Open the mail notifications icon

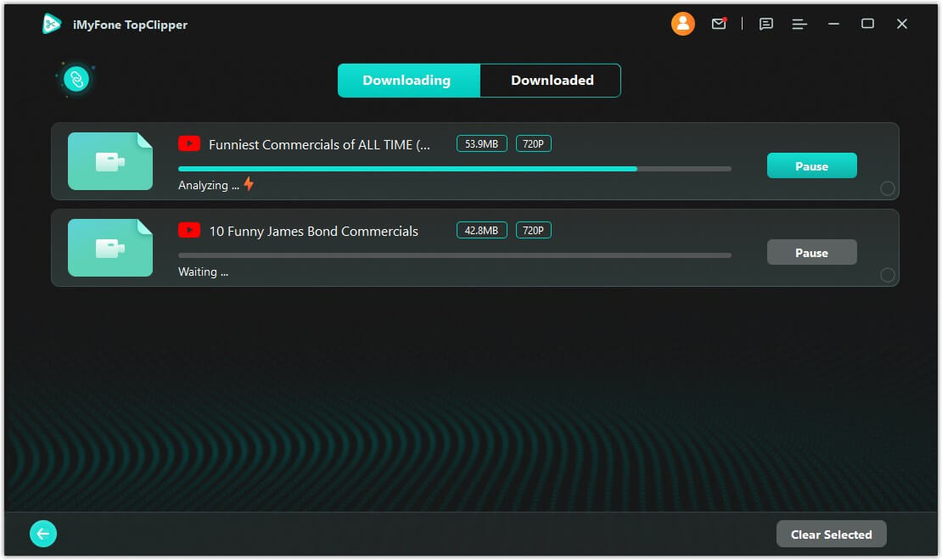coord(719,24)
